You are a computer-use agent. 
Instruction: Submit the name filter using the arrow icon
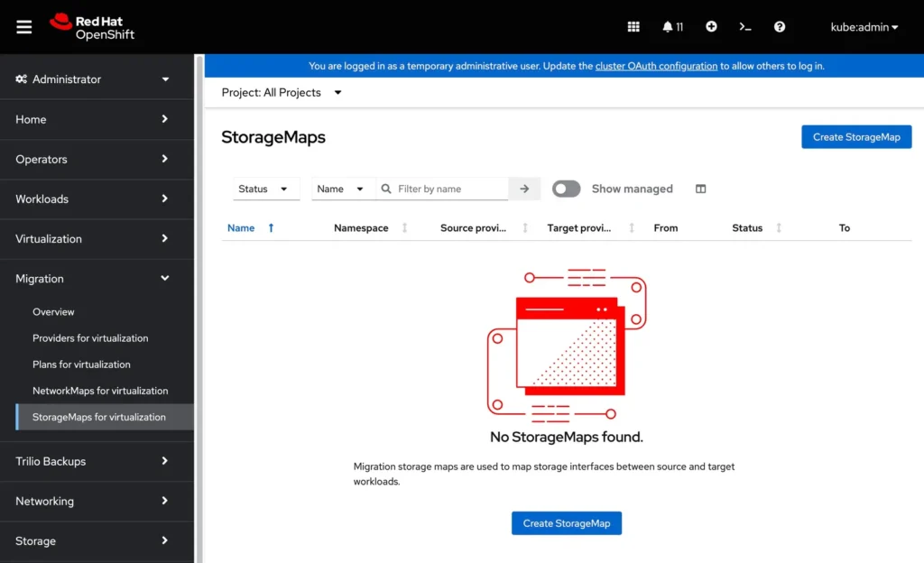(x=524, y=189)
